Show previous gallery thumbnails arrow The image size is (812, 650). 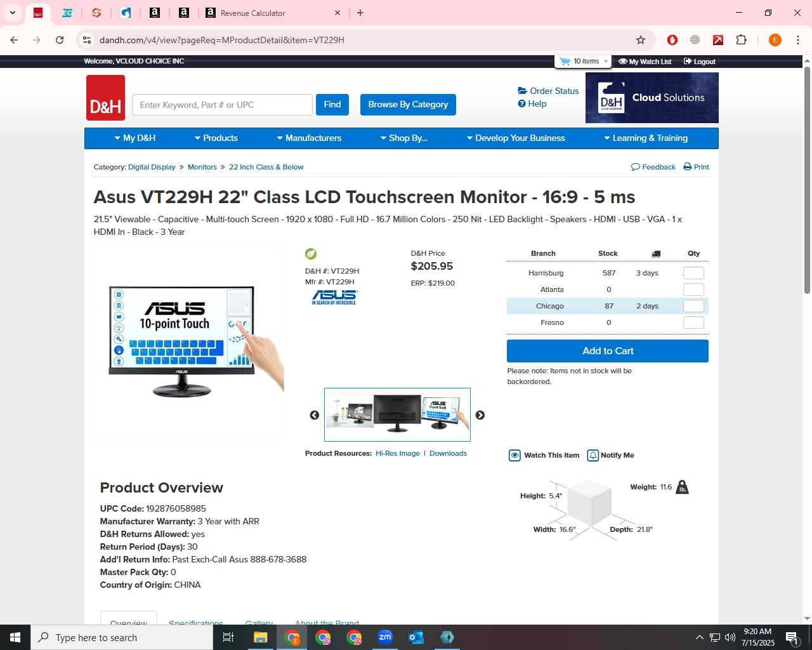tap(314, 415)
